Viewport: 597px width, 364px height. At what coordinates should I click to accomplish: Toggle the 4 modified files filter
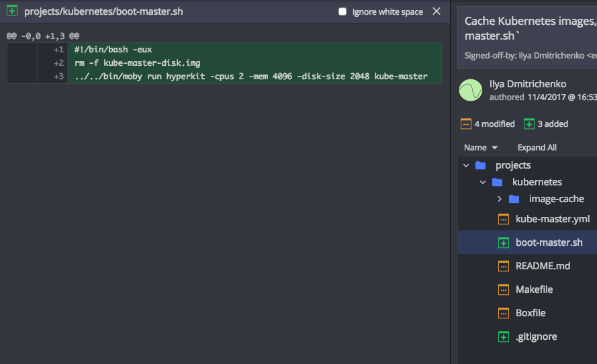click(488, 124)
